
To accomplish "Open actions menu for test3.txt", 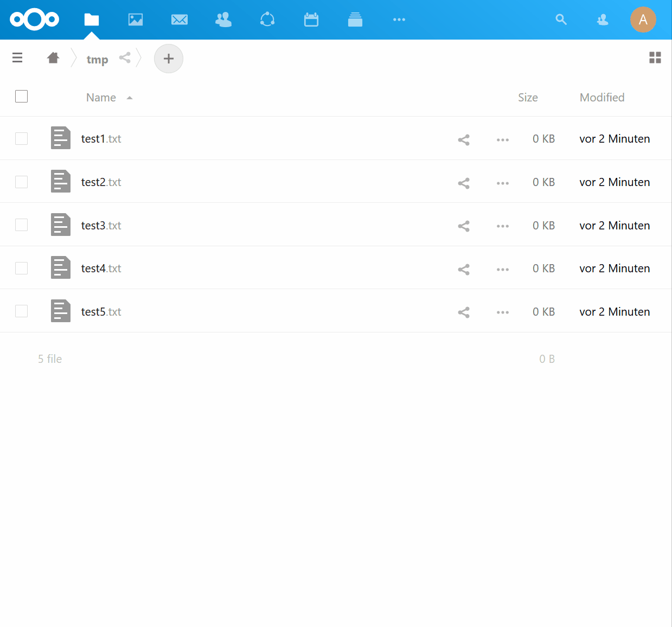I will coord(503,226).
